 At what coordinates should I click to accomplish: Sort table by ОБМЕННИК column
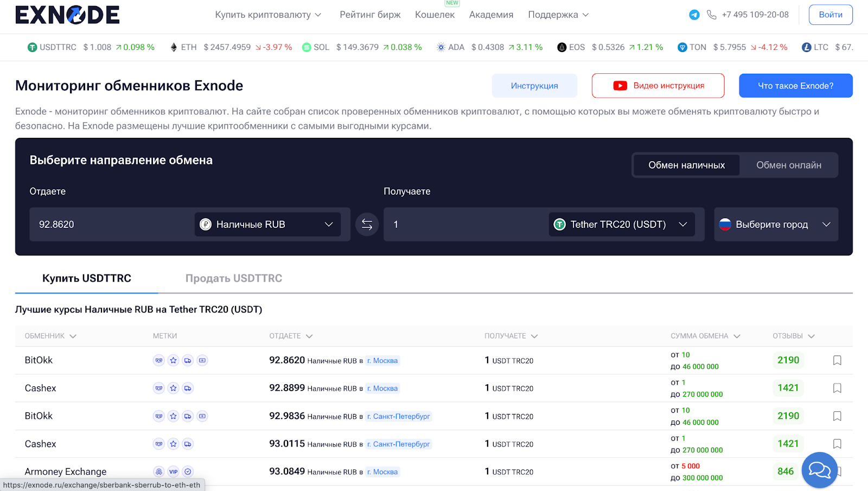[x=50, y=336]
